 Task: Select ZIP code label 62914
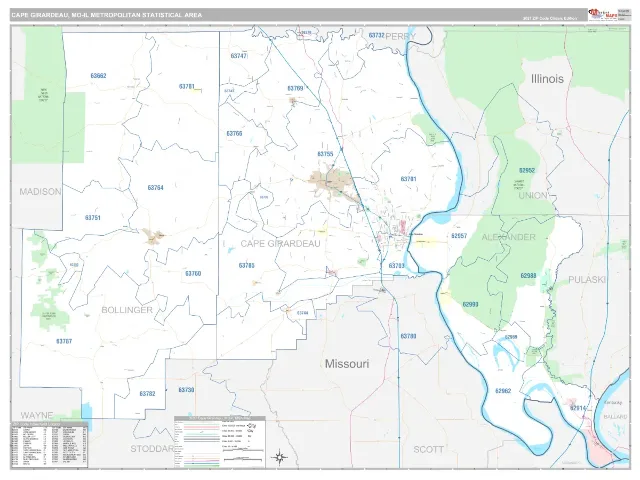(578, 408)
